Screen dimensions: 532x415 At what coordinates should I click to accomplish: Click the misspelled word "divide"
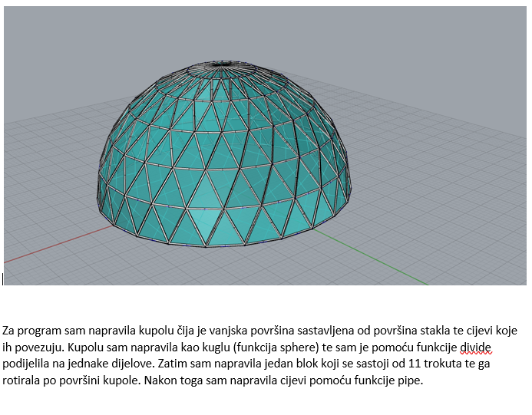[x=475, y=347]
